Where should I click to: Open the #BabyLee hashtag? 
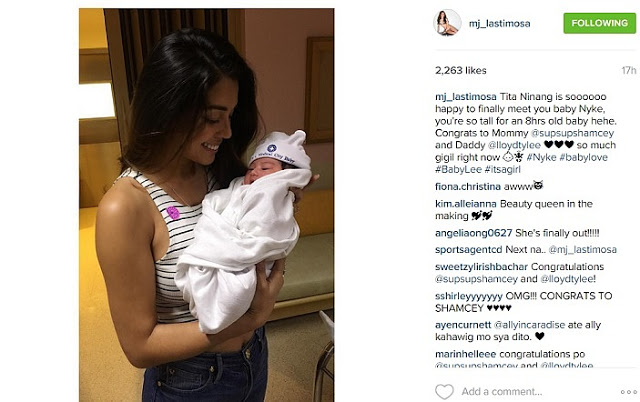(458, 169)
